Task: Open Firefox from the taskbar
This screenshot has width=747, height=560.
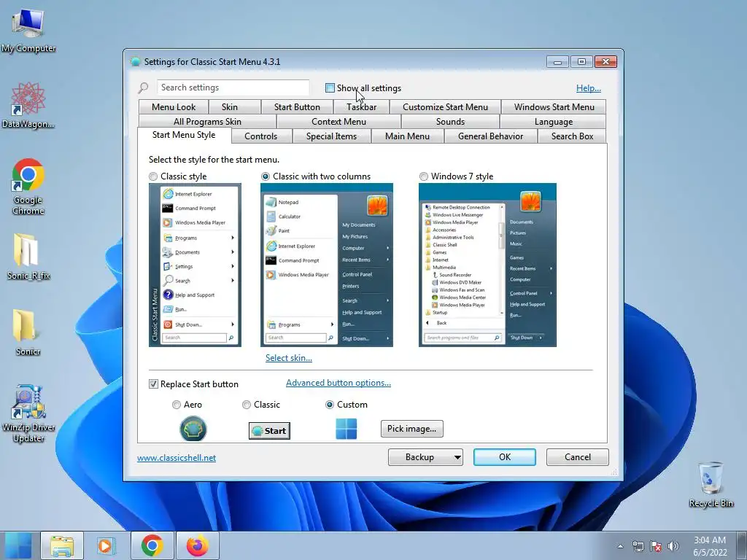Action: click(x=198, y=545)
